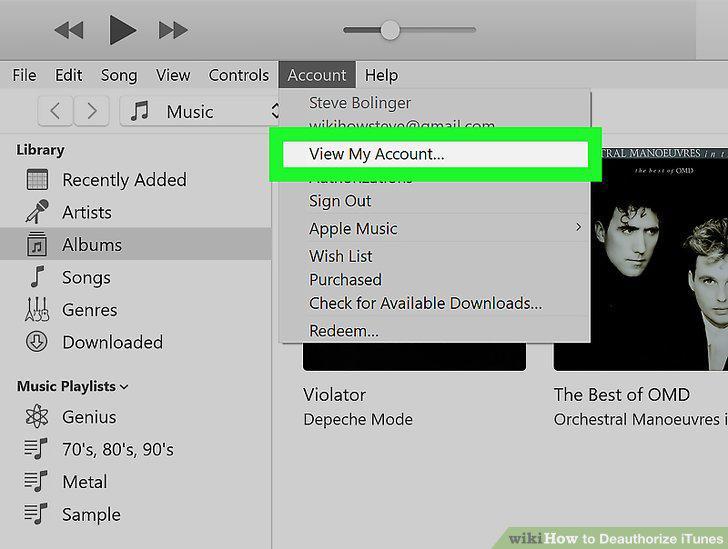Open the 70's, 80's, 90's playlist

(x=118, y=449)
